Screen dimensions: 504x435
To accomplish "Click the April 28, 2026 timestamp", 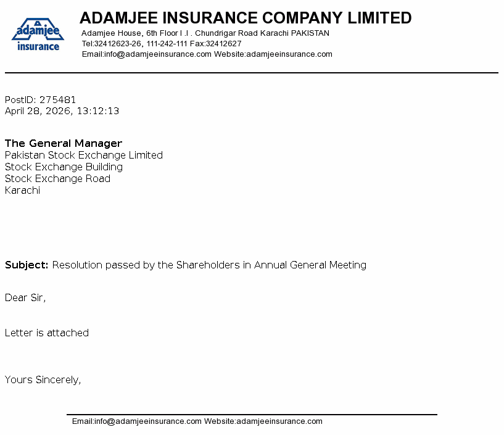I will tap(62, 111).
